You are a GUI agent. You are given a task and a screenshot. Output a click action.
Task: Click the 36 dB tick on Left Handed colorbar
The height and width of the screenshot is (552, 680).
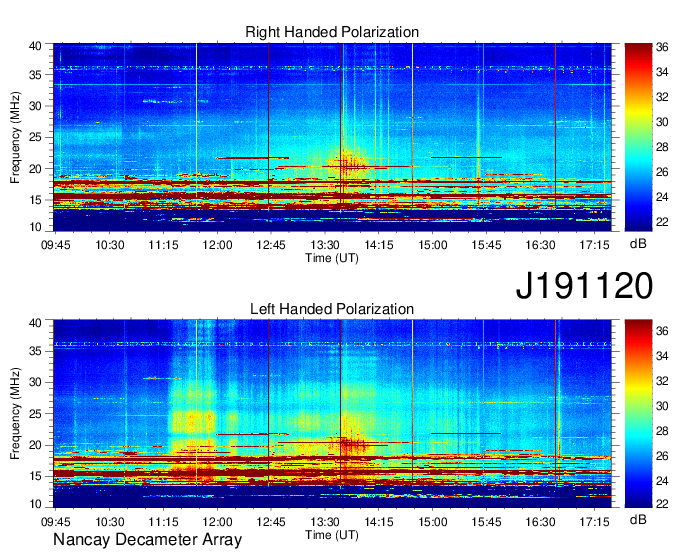662,331
